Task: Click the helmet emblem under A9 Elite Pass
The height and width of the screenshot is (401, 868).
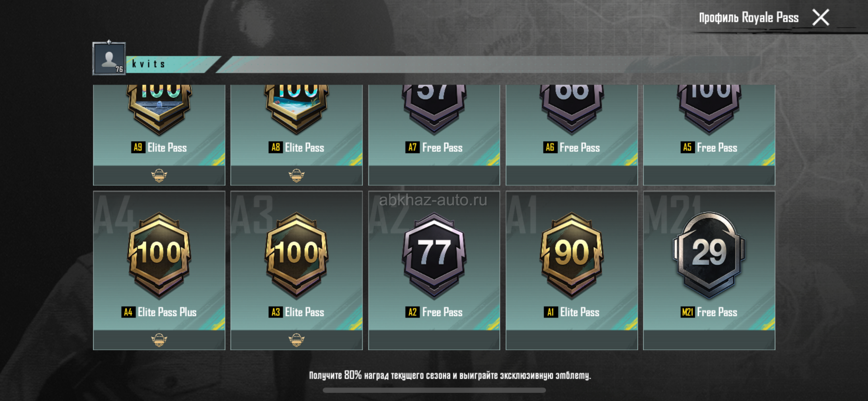Action: pyautogui.click(x=159, y=175)
